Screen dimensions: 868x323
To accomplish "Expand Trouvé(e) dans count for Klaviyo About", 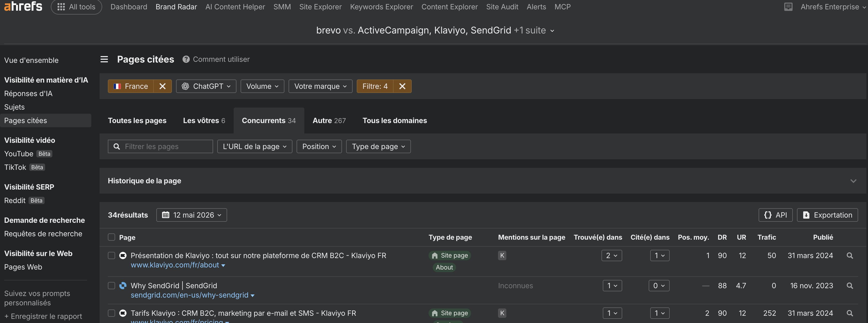I will click(612, 255).
